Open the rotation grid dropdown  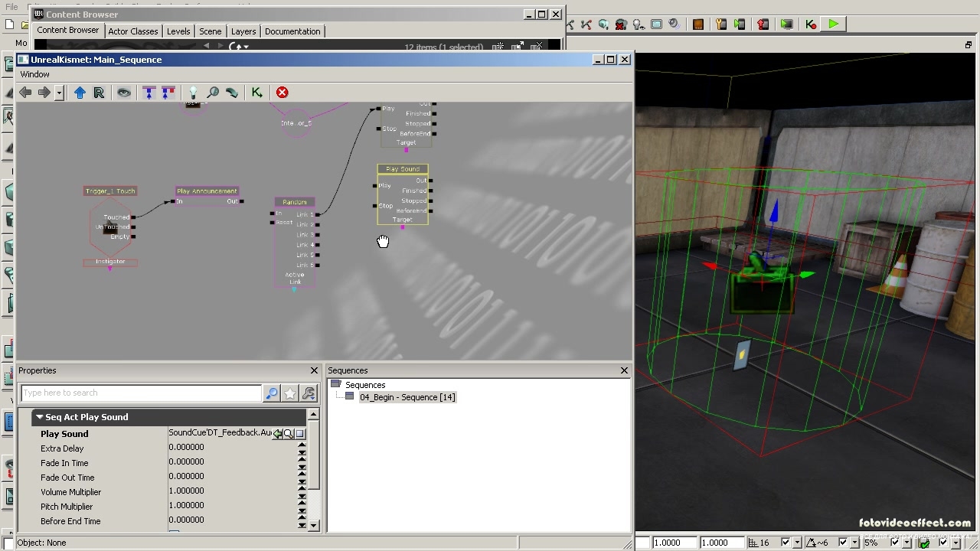click(x=854, y=543)
